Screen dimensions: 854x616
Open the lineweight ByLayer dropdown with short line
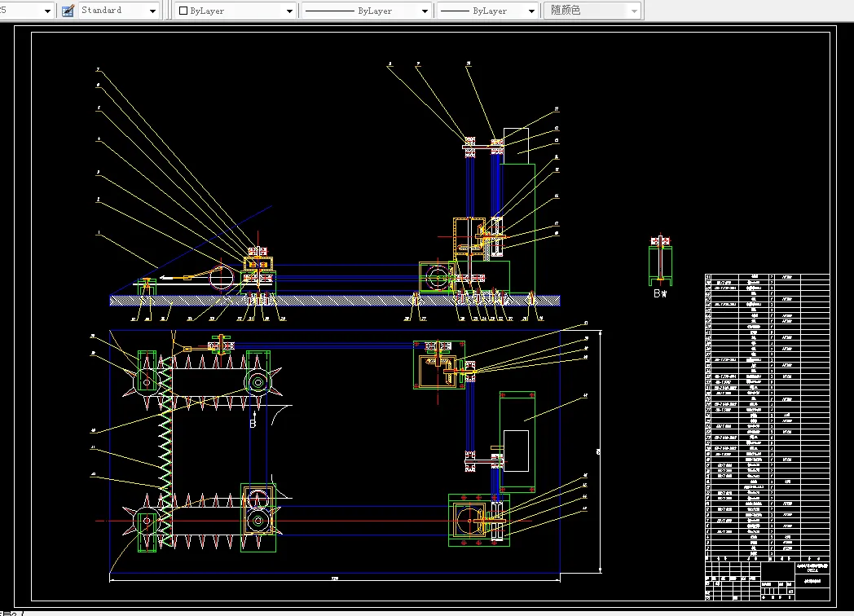point(488,11)
